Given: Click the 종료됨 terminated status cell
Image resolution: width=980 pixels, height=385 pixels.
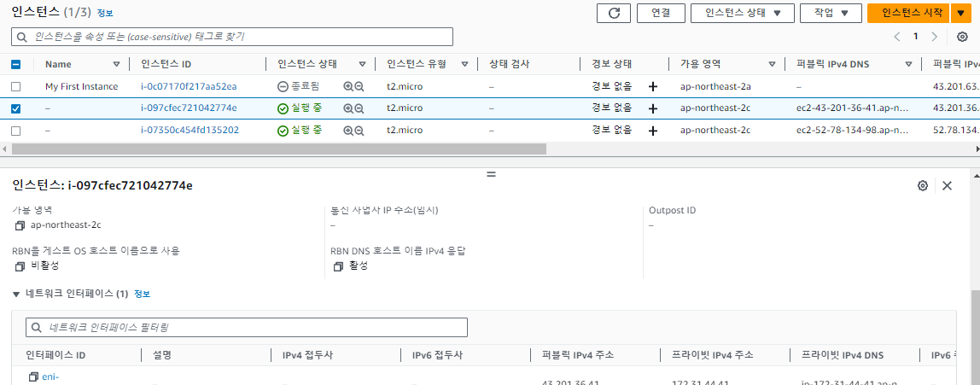Looking at the screenshot, I should pos(299,87).
